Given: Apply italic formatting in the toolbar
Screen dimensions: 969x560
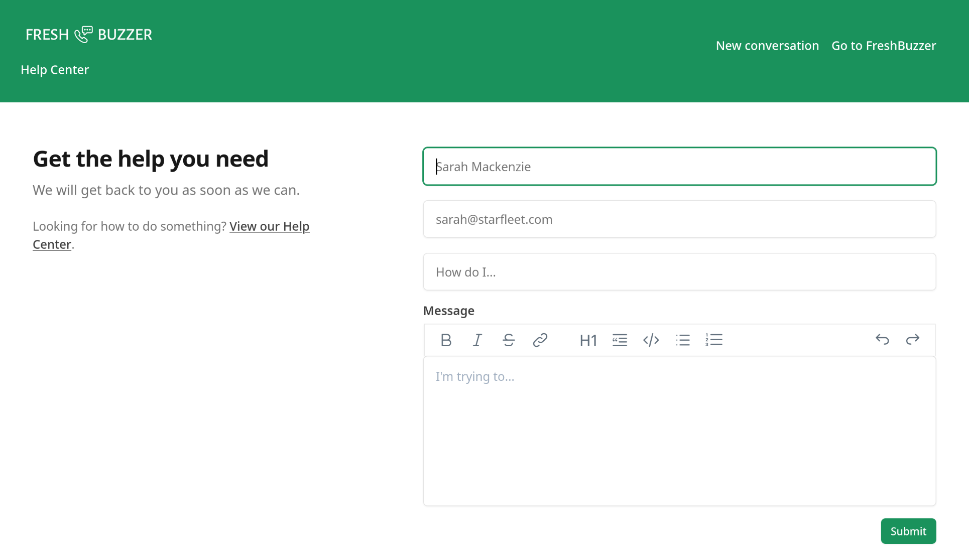Looking at the screenshot, I should pos(477,340).
